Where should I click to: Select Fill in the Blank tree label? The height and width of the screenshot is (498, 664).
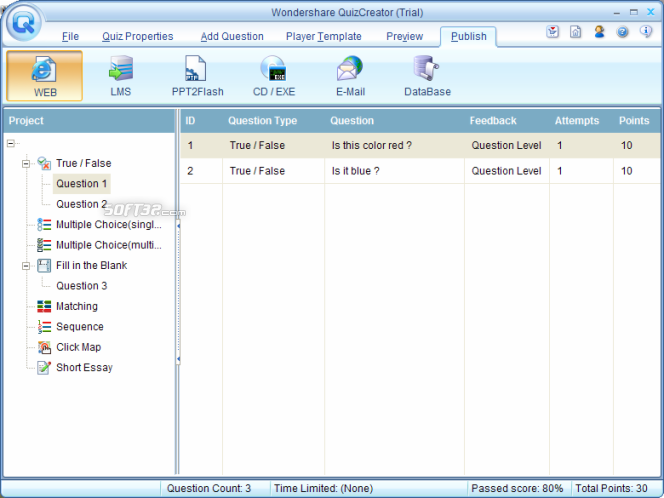tap(91, 266)
